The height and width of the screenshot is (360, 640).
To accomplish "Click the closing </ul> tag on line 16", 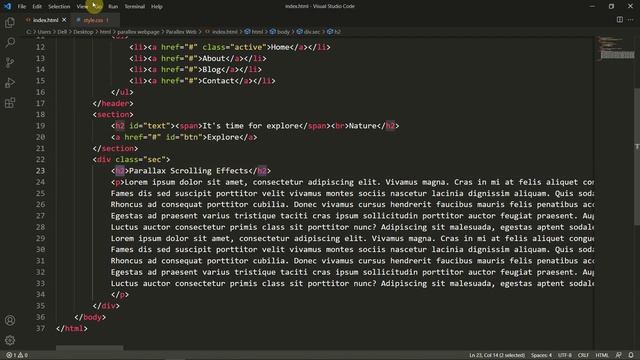I will pyautogui.click(x=122, y=92).
